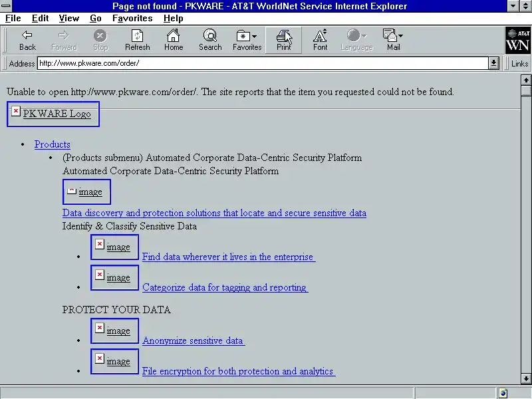Image resolution: width=532 pixels, height=399 pixels.
Task: Click broken image beside Anonymize sensitive data
Action: click(x=114, y=331)
